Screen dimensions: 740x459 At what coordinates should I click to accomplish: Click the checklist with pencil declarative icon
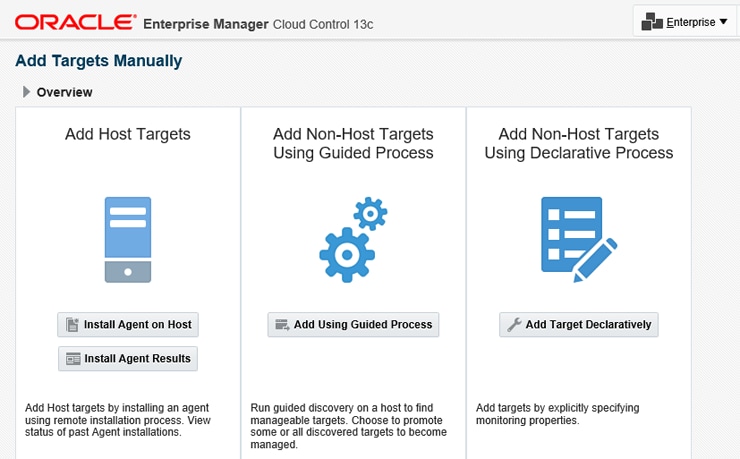pos(578,239)
